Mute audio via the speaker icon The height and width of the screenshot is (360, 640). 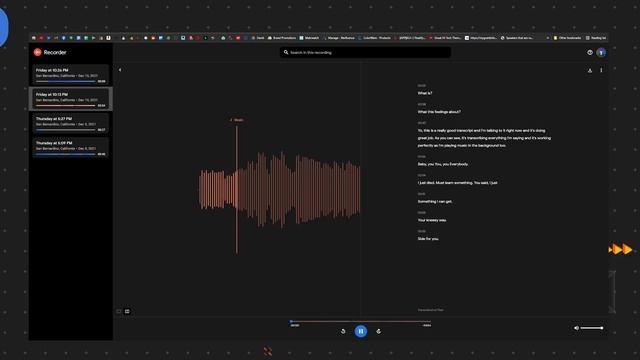click(576, 328)
